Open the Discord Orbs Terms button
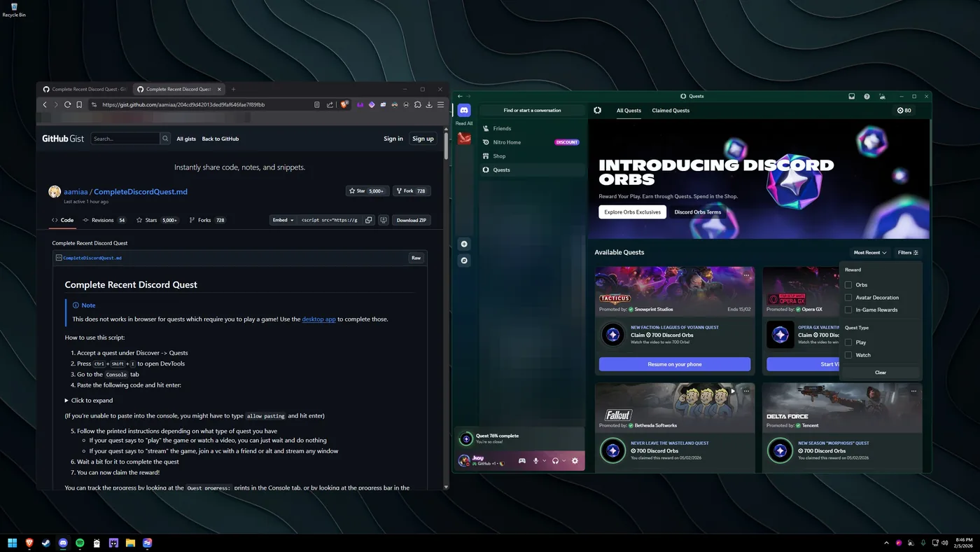 tap(698, 212)
